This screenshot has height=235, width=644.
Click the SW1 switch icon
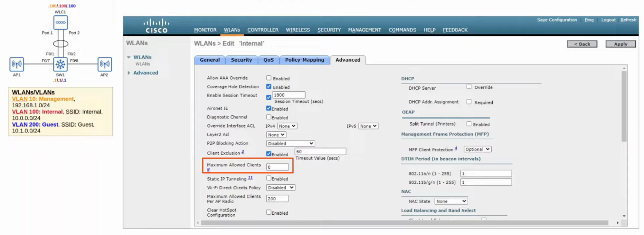tap(61, 64)
